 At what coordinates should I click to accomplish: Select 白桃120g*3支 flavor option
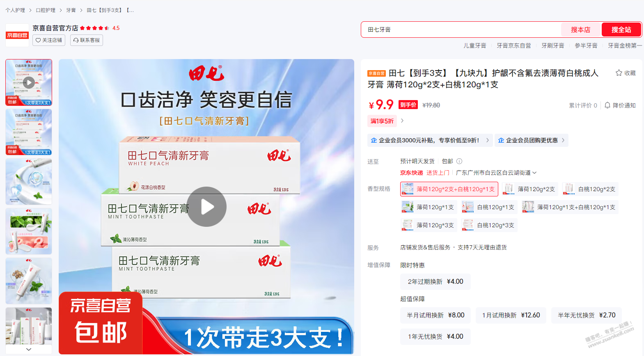point(489,225)
